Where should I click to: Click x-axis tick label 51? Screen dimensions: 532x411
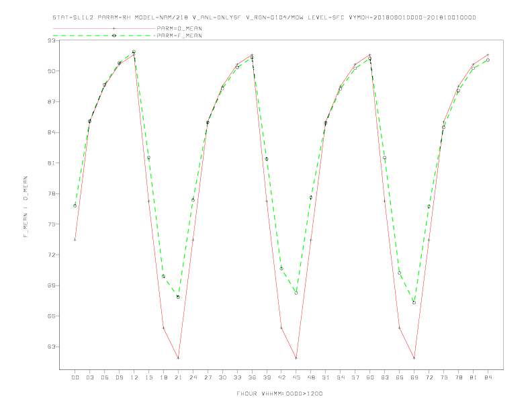point(326,377)
